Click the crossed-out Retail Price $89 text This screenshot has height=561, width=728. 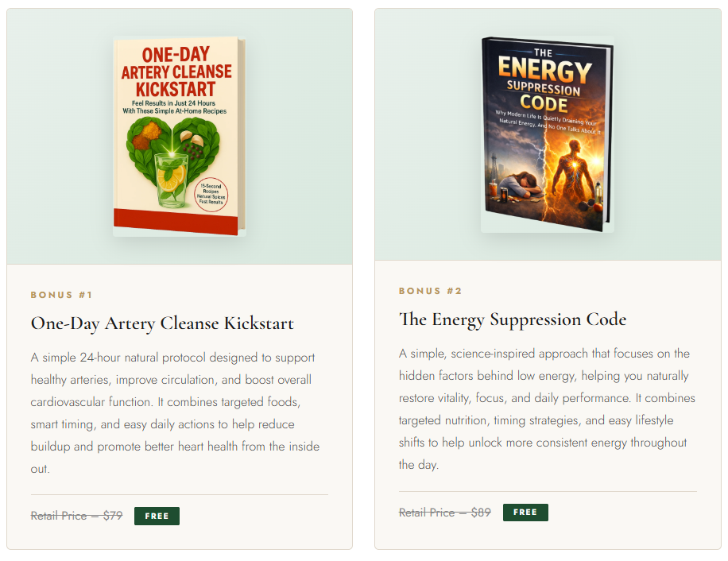pos(445,513)
